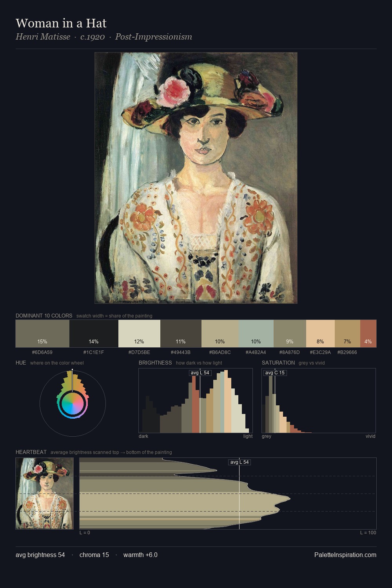Viewport: 392px width, 588px height.
Task: Choose the #B29666 ochre swatch
Action: (x=347, y=334)
